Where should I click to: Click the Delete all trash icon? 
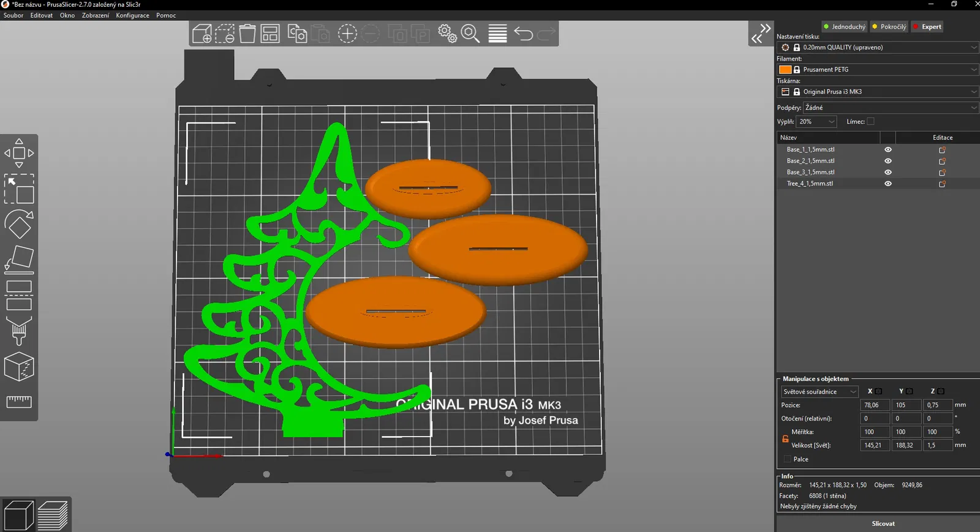pyautogui.click(x=247, y=34)
